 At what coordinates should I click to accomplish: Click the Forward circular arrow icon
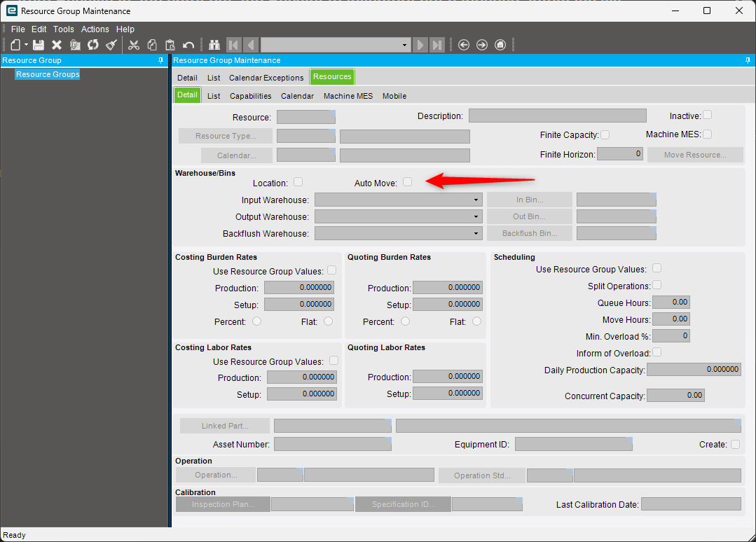[482, 45]
